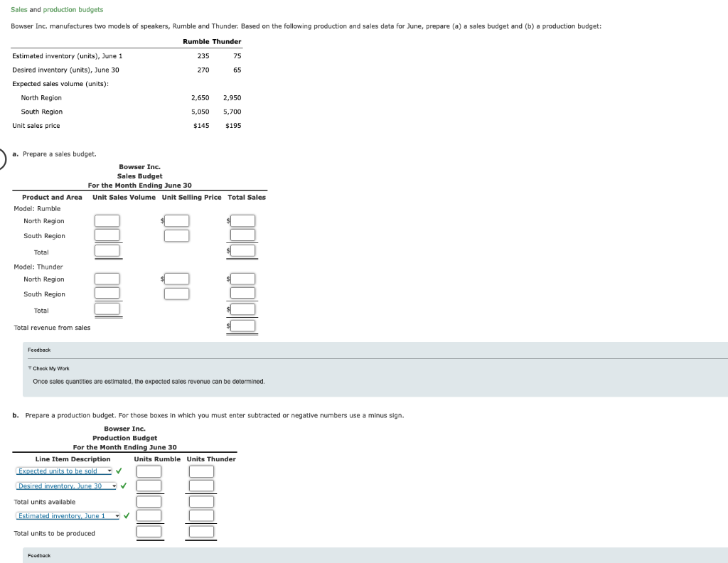Click Rumble North Region unit sales volume field
Viewport: 728px width, 563px height.
click(x=107, y=220)
